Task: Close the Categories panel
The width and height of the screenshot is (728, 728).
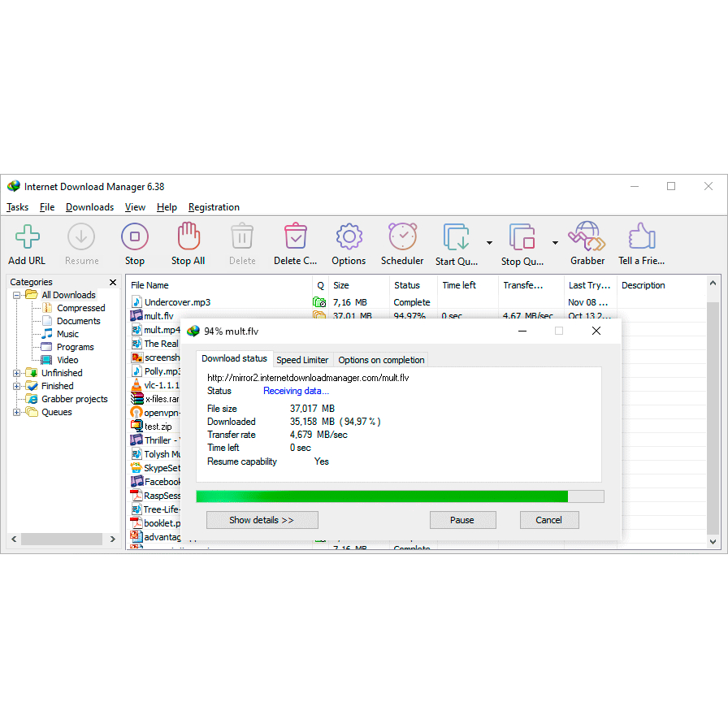Action: 112,282
